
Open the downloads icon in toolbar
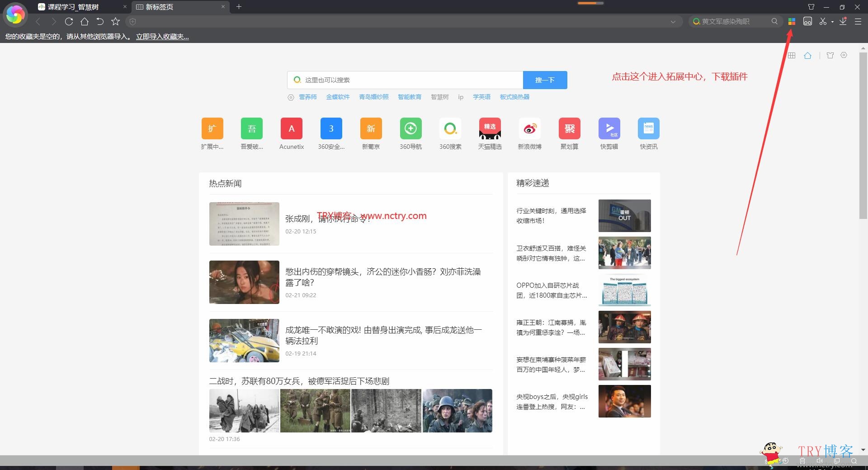[843, 21]
